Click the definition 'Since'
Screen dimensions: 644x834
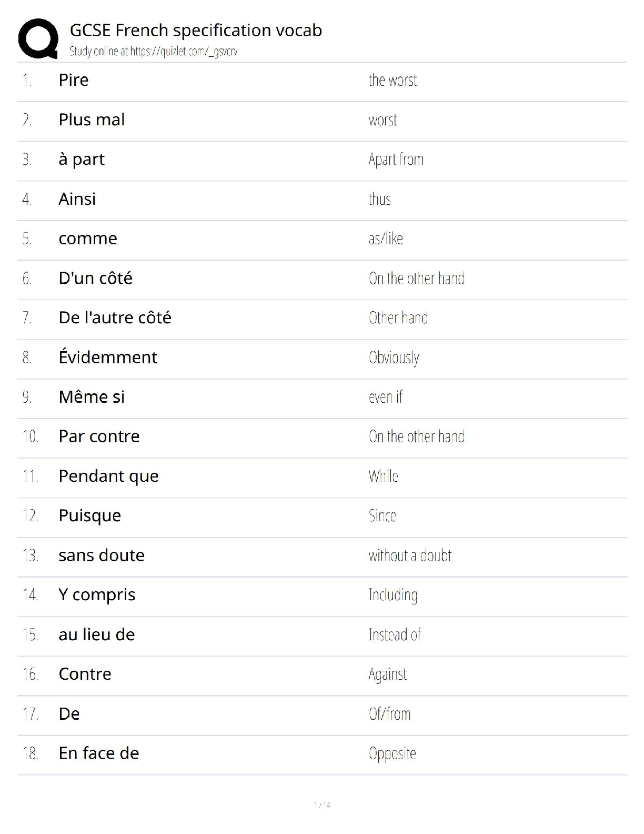[382, 515]
